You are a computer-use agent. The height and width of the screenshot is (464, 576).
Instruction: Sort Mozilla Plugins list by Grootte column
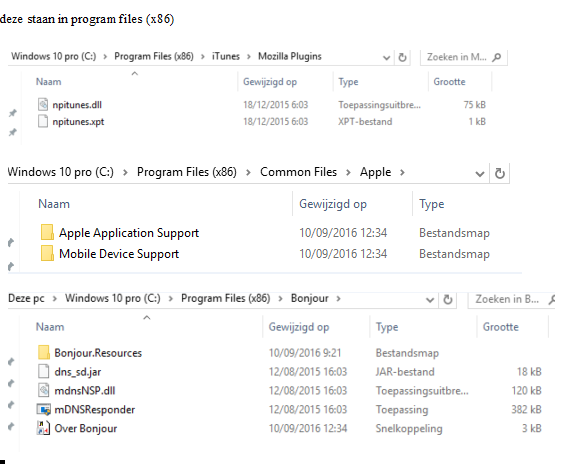[x=449, y=82]
